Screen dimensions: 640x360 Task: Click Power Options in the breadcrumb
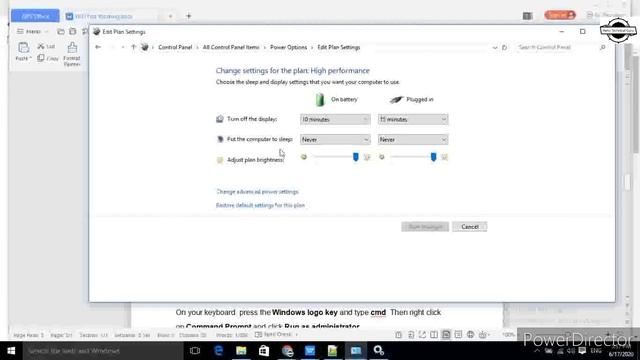(x=289, y=47)
